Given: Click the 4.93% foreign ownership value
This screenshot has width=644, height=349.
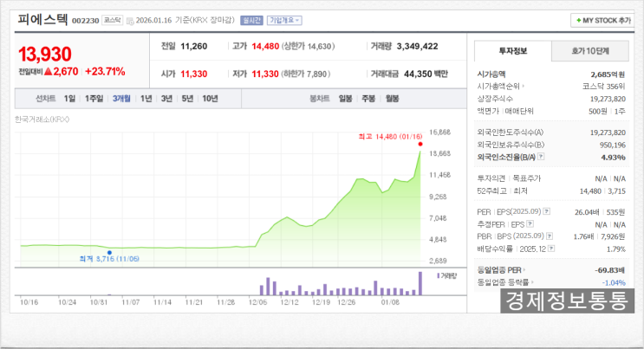Looking at the screenshot, I should [613, 158].
